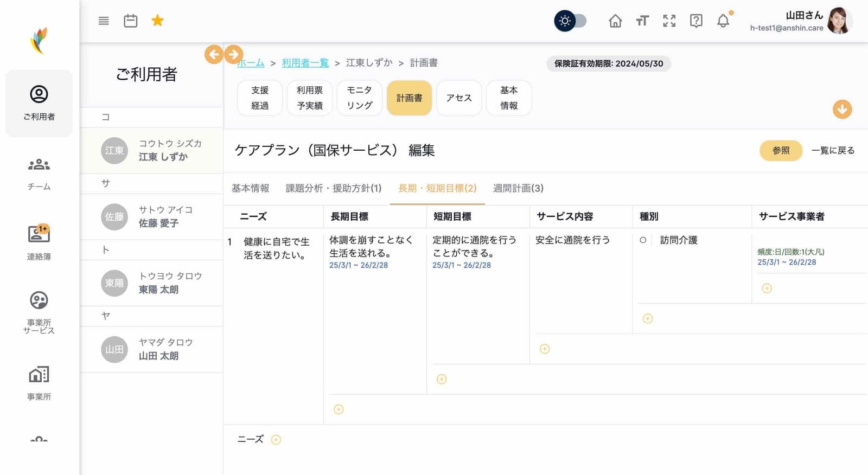The image size is (868, 475).
Task: Switch to 基本情報 sub-tab of care plan
Action: pos(251,188)
